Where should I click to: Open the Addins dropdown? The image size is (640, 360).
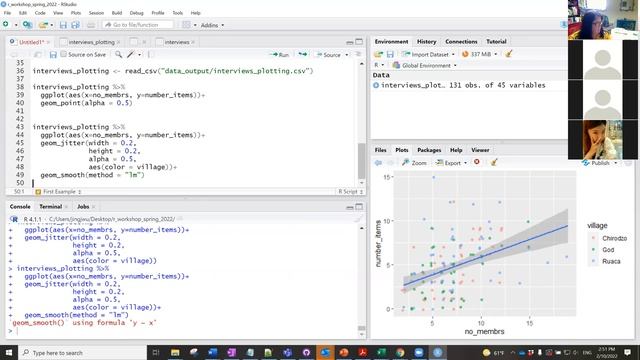(212, 25)
